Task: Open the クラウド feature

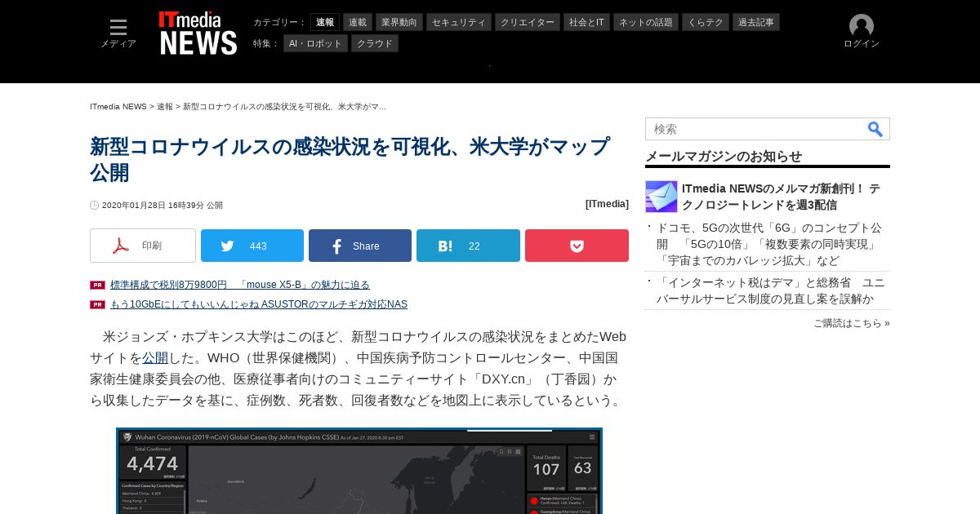Action: coord(375,43)
